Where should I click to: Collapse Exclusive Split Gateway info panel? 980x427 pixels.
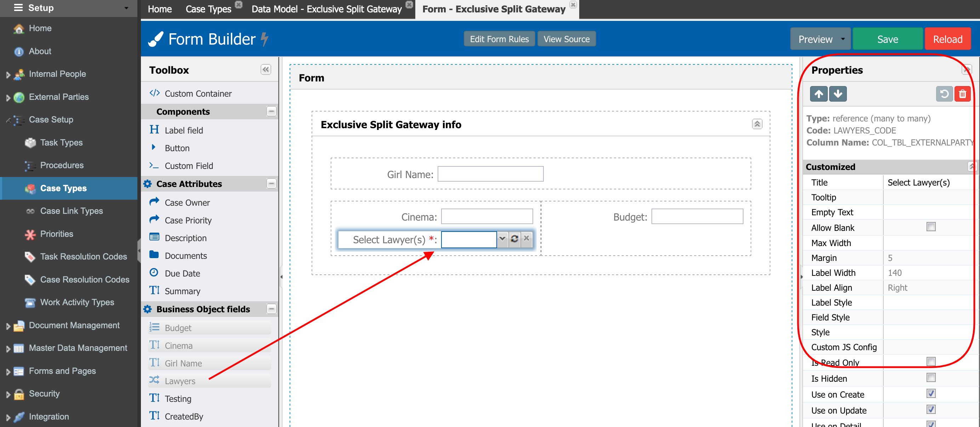click(x=757, y=124)
